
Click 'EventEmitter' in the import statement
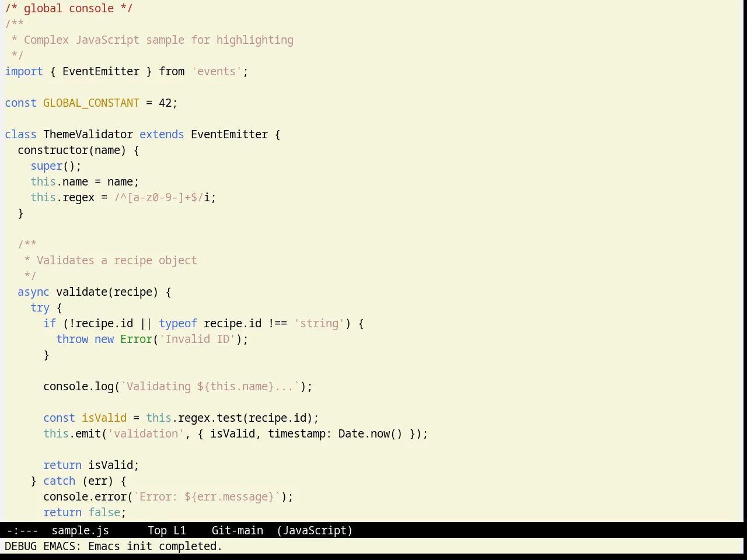tap(101, 71)
